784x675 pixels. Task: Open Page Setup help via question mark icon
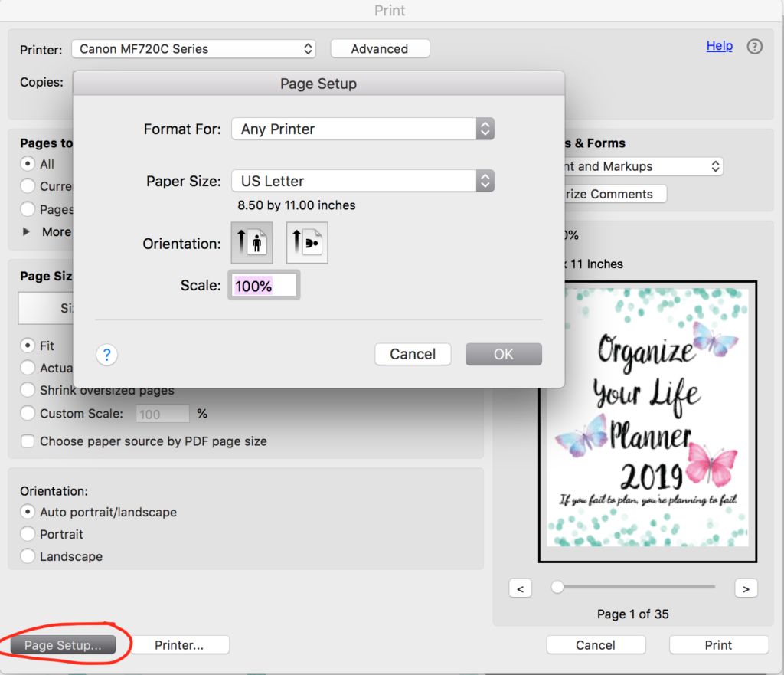coord(106,354)
